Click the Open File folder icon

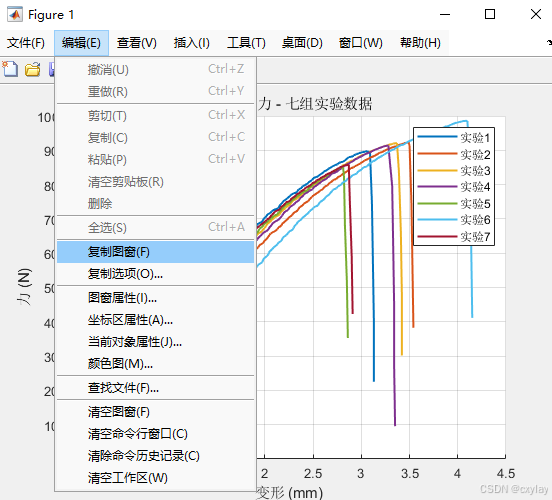pos(32,69)
